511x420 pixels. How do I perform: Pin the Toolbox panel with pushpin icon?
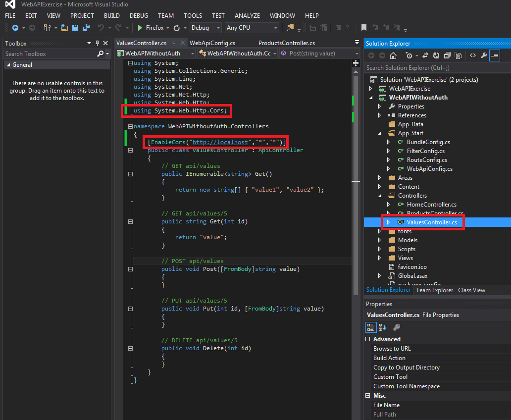point(97,43)
